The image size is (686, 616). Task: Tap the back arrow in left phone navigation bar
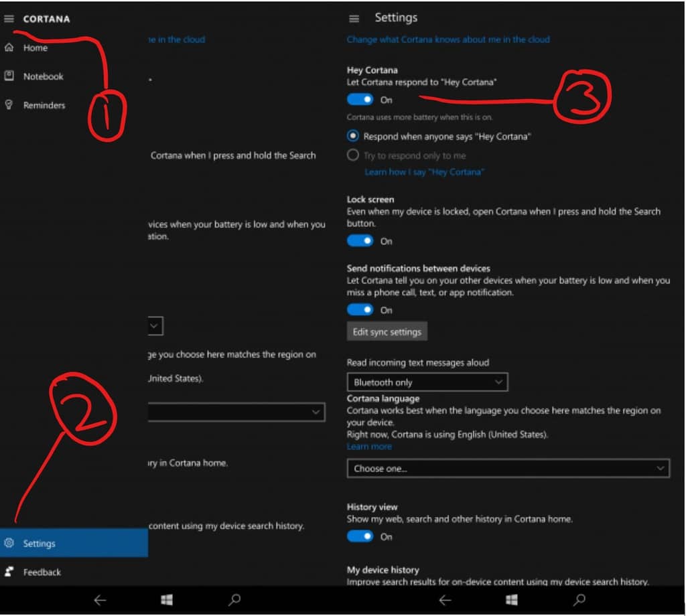[x=100, y=600]
